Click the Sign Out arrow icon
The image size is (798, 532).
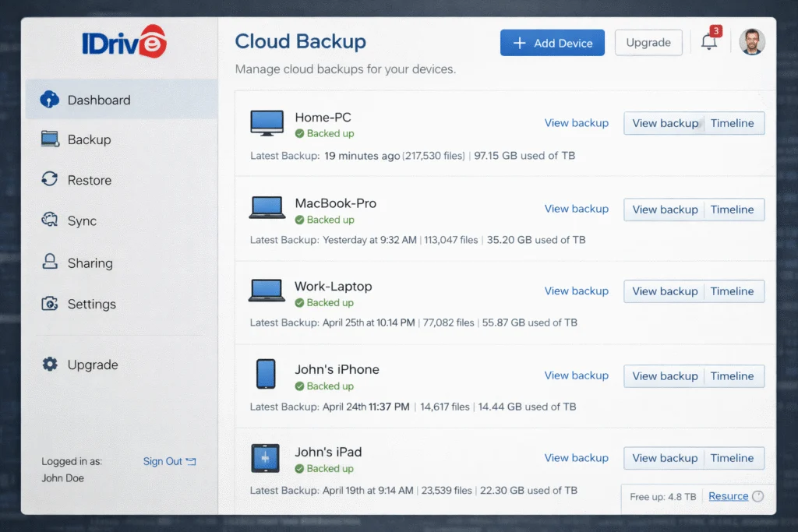[189, 461]
